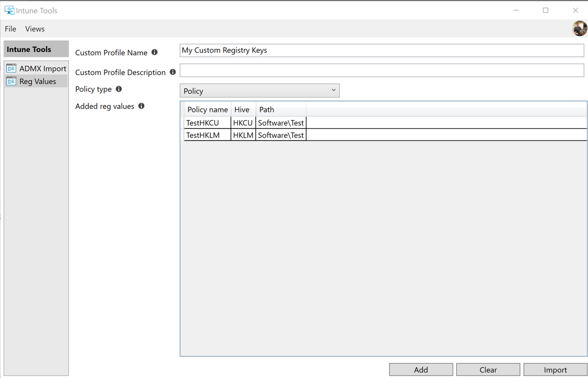Click the Reg Values sidebar icon
The width and height of the screenshot is (588, 378).
point(11,81)
